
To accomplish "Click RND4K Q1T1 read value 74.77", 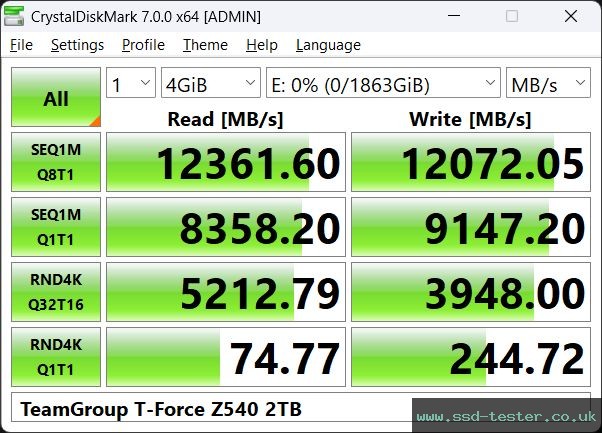I will 226,357.
